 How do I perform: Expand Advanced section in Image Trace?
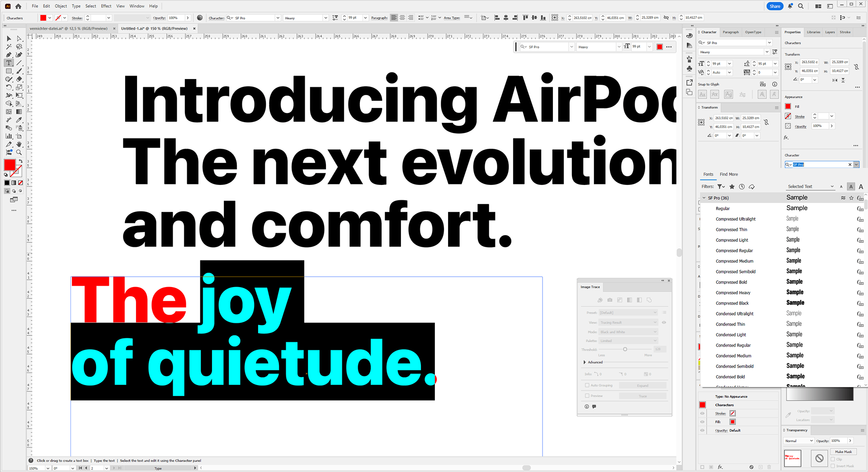click(585, 362)
